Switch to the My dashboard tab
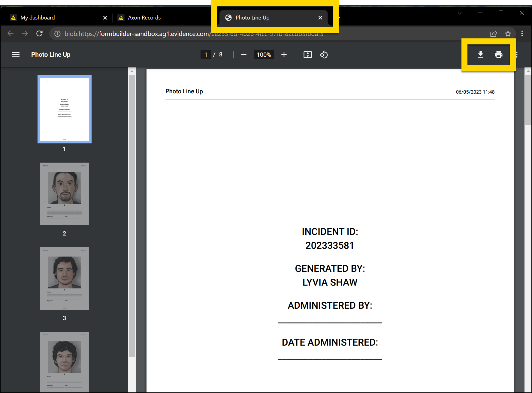Image resolution: width=532 pixels, height=393 pixels. pos(38,17)
